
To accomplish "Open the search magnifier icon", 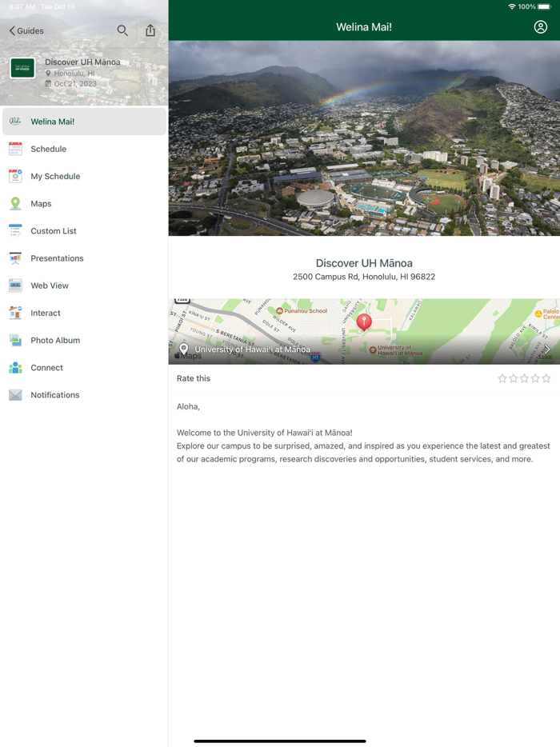I will (x=122, y=31).
